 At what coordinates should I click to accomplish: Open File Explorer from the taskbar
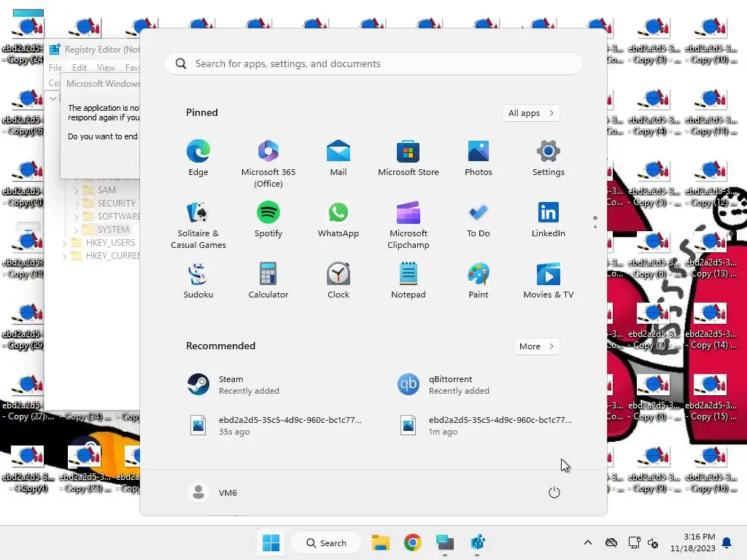tap(381, 542)
